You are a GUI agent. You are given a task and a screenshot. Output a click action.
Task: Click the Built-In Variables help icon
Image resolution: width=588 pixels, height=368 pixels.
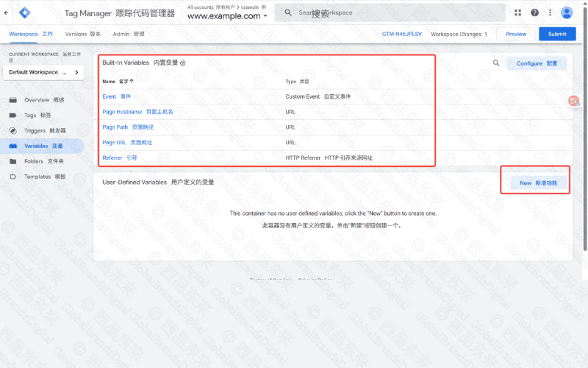pyautogui.click(x=182, y=63)
